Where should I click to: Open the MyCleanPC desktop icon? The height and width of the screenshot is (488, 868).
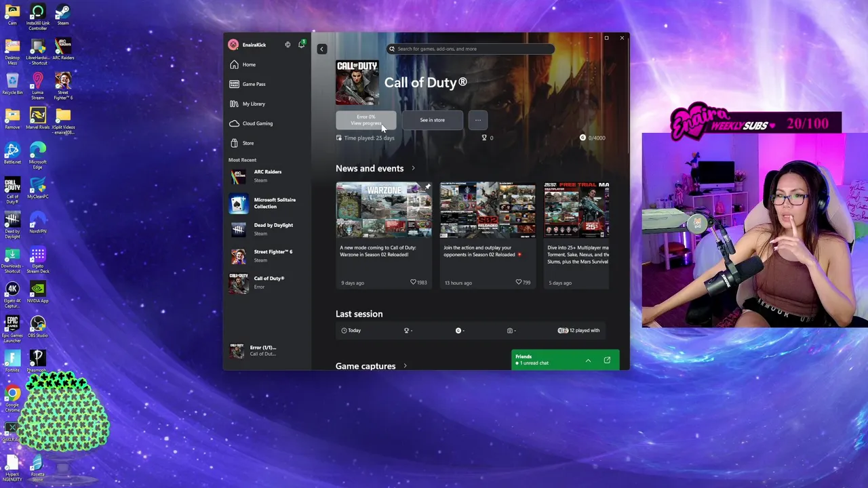tap(38, 188)
